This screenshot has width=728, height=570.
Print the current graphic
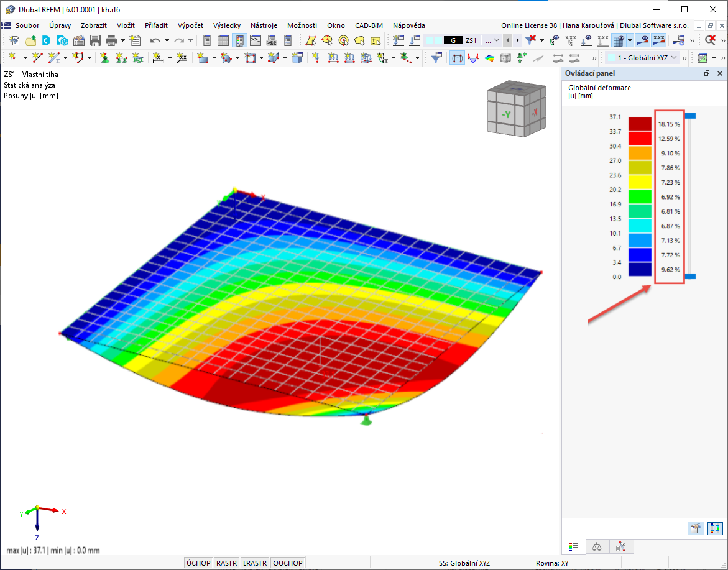pos(111,41)
